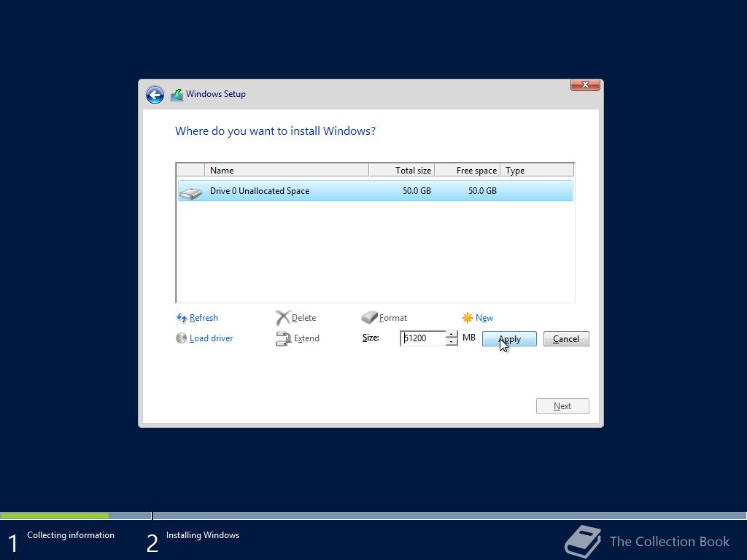Click the blue back arrow button

[155, 94]
